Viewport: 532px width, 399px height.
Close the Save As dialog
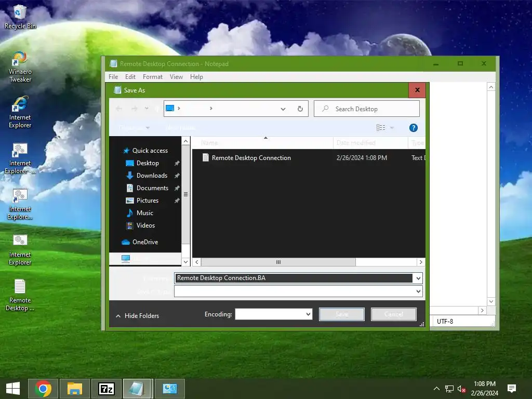[x=417, y=90]
